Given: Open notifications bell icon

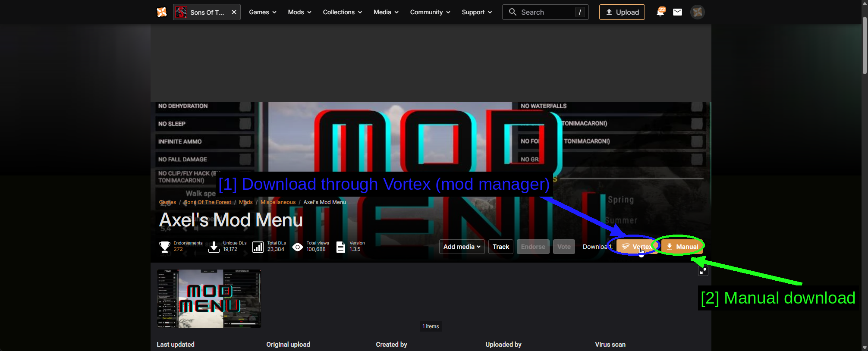Looking at the screenshot, I should pyautogui.click(x=660, y=12).
